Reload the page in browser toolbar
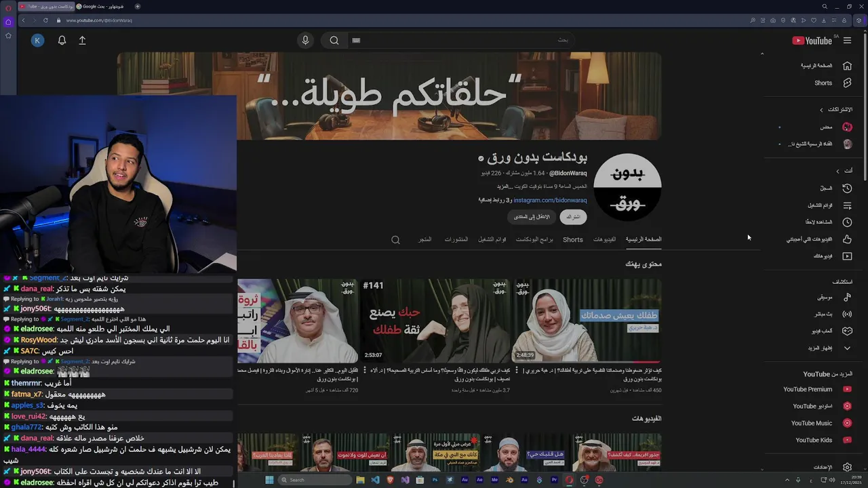This screenshot has height=488, width=868. pyautogui.click(x=45, y=20)
